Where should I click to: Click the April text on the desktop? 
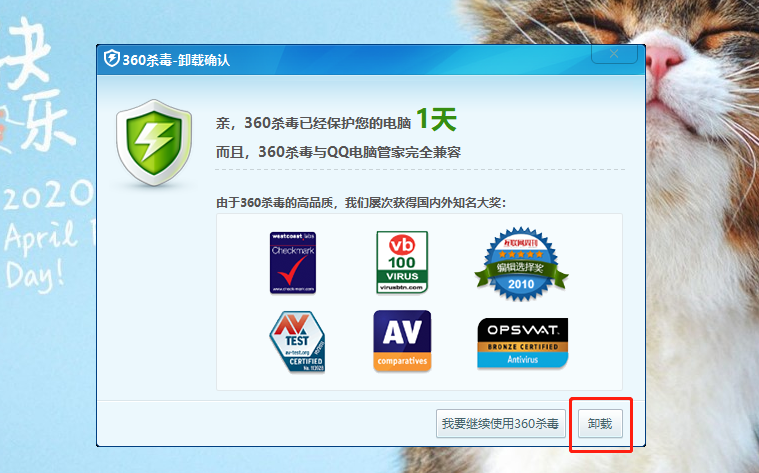click(x=40, y=237)
